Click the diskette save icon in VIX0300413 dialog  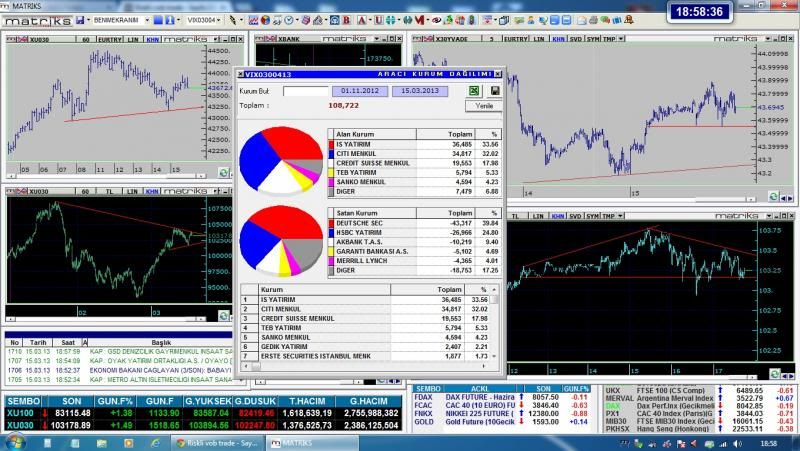click(494, 91)
